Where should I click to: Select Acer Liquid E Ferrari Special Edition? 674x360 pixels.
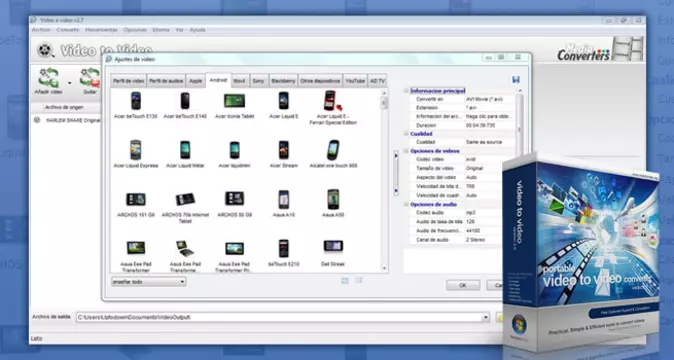click(x=333, y=108)
